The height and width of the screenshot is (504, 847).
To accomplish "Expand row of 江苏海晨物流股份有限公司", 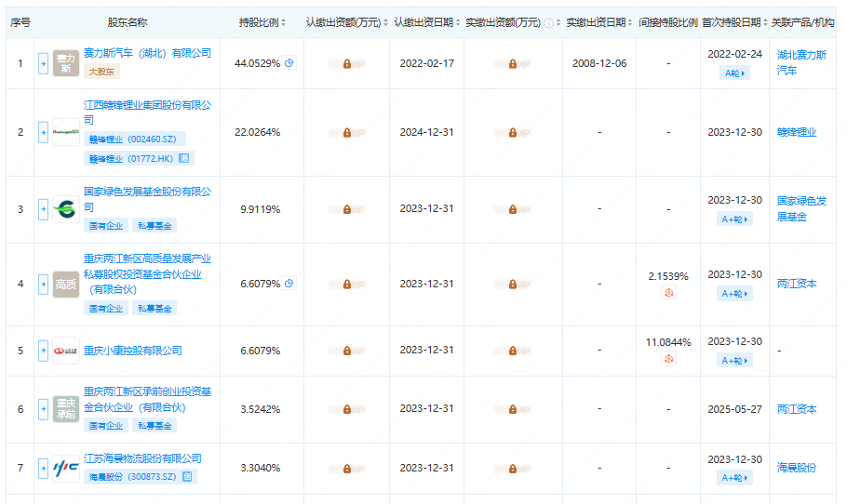I will (x=43, y=468).
